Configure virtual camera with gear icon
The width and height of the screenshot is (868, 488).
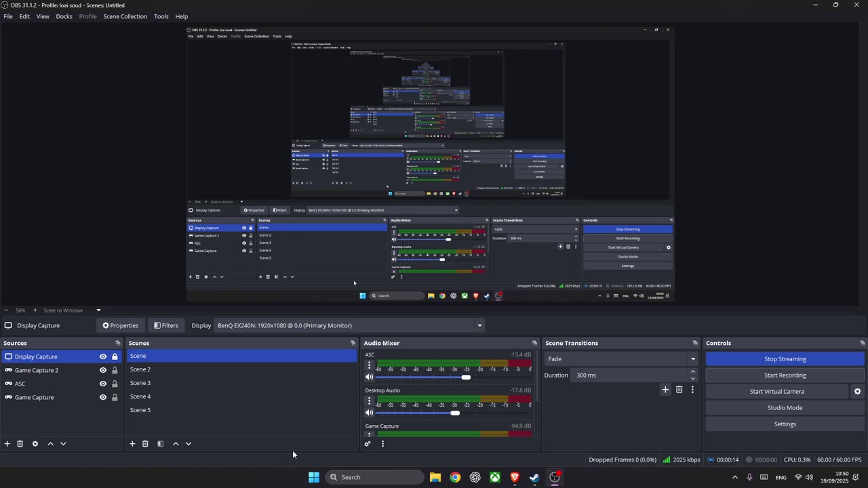tap(857, 391)
